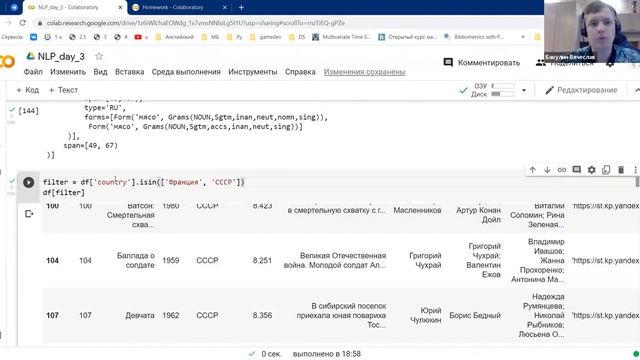Add a text cell with + Текст
Screen dimensions: 640x360
[x=63, y=90]
